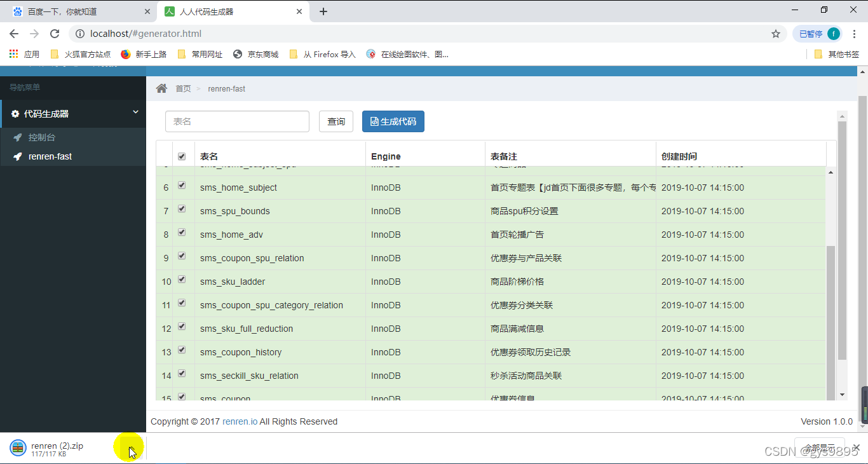Sort by the Engine column header
The width and height of the screenshot is (868, 464).
click(x=425, y=156)
